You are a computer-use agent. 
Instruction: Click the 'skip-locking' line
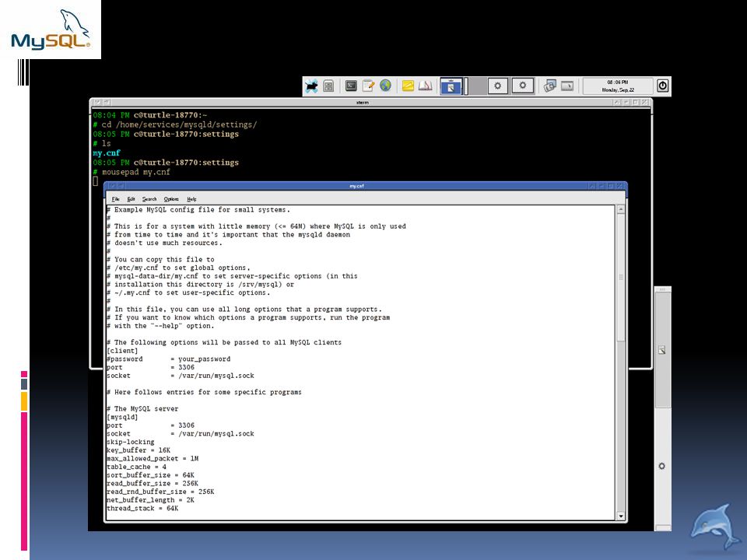click(131, 442)
